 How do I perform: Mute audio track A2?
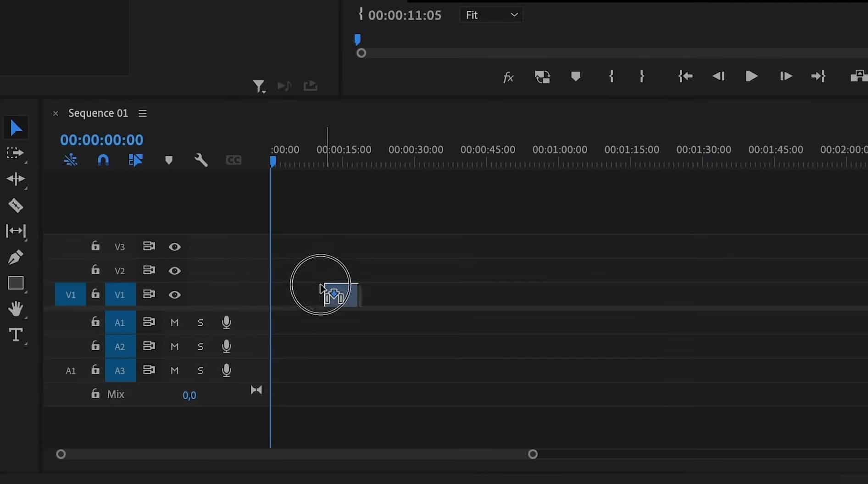(174, 346)
